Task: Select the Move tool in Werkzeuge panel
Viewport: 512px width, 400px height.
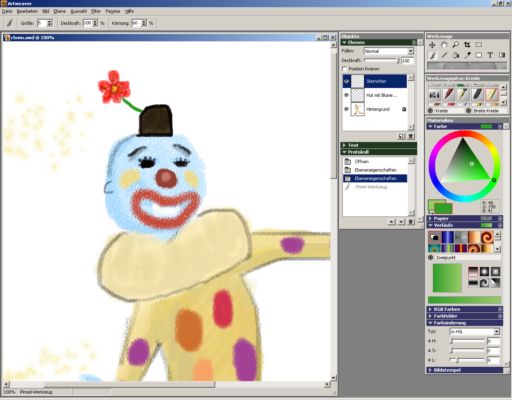Action: (x=432, y=45)
